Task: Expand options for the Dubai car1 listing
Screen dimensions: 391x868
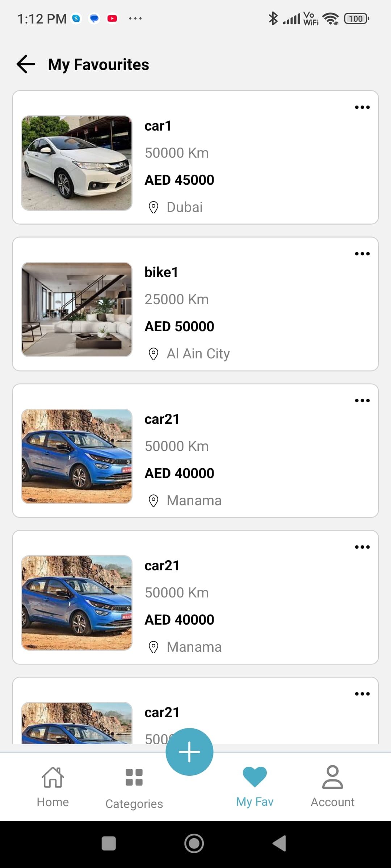Action: [x=362, y=107]
